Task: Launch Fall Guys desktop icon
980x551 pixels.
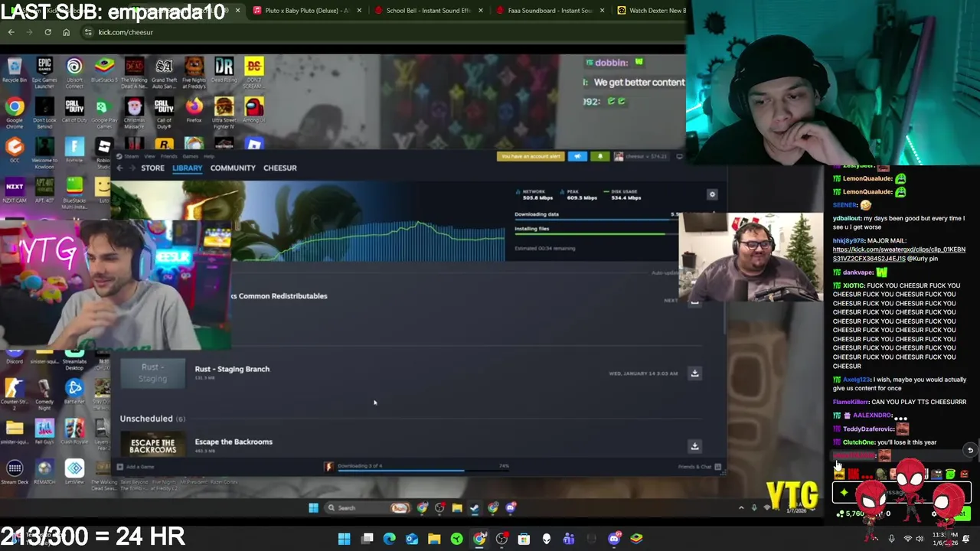Action: [44, 432]
